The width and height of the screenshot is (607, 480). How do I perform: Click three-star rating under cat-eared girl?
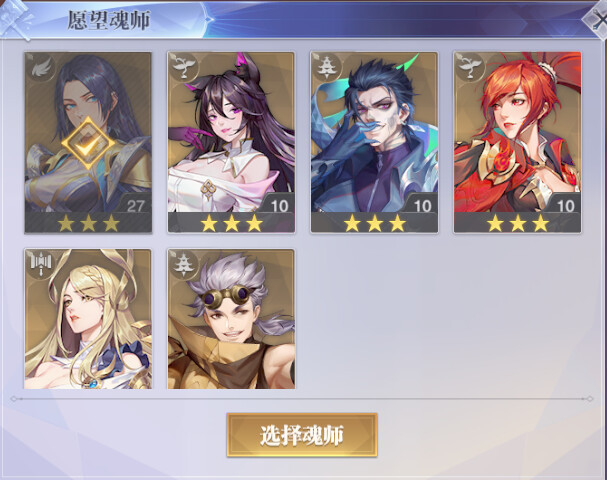click(x=231, y=224)
